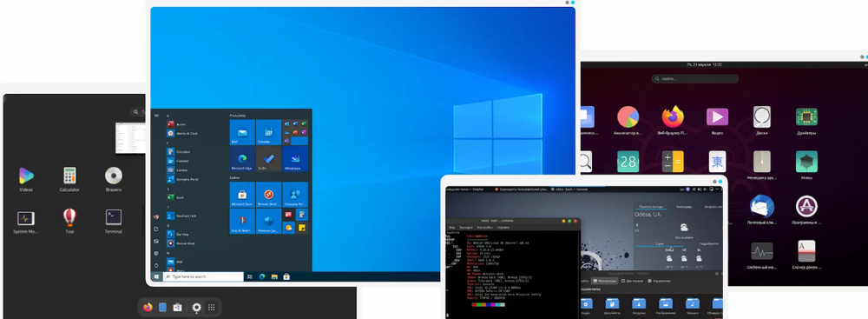The height and width of the screenshot is (319, 868).
Task: Open the Disks utility icon
Action: coord(762,117)
